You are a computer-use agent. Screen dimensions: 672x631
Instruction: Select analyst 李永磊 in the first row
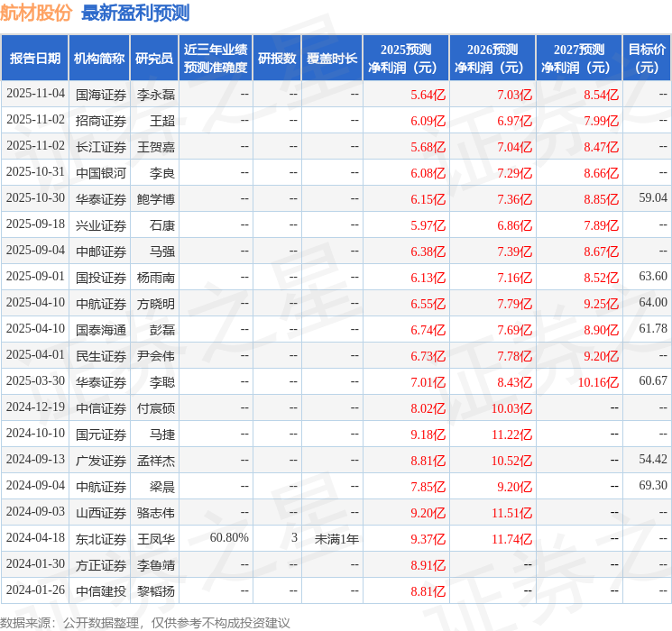pyautogui.click(x=155, y=94)
